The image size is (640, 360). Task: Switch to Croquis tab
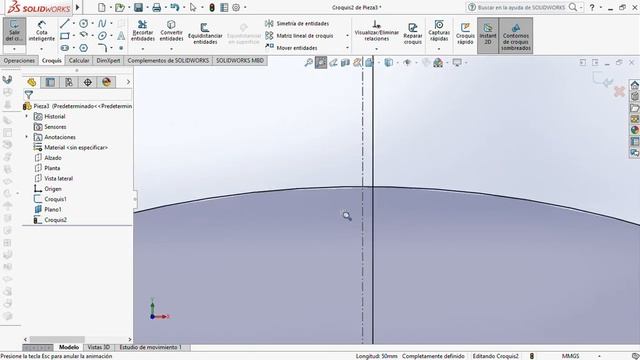tap(52, 60)
